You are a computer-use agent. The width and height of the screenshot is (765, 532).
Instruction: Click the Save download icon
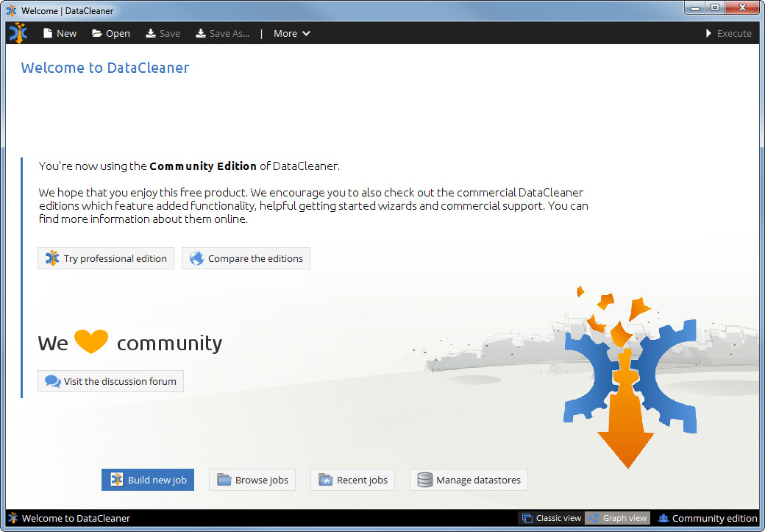pyautogui.click(x=149, y=32)
